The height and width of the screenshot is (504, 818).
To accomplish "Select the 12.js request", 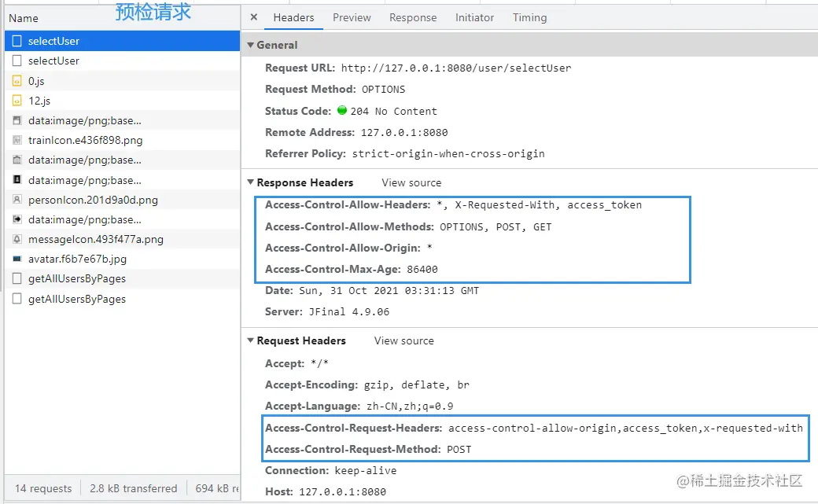I will pyautogui.click(x=122, y=101).
